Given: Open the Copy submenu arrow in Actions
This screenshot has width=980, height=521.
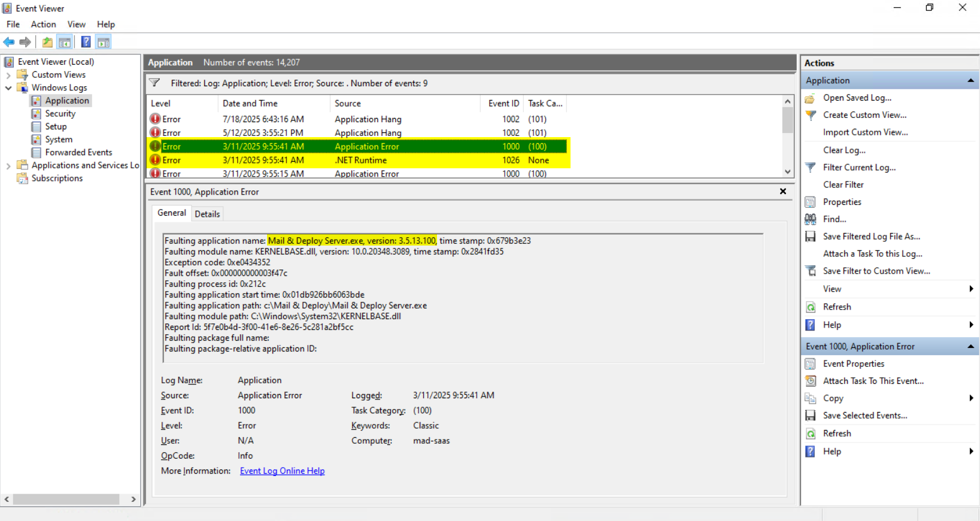Looking at the screenshot, I should 971,398.
